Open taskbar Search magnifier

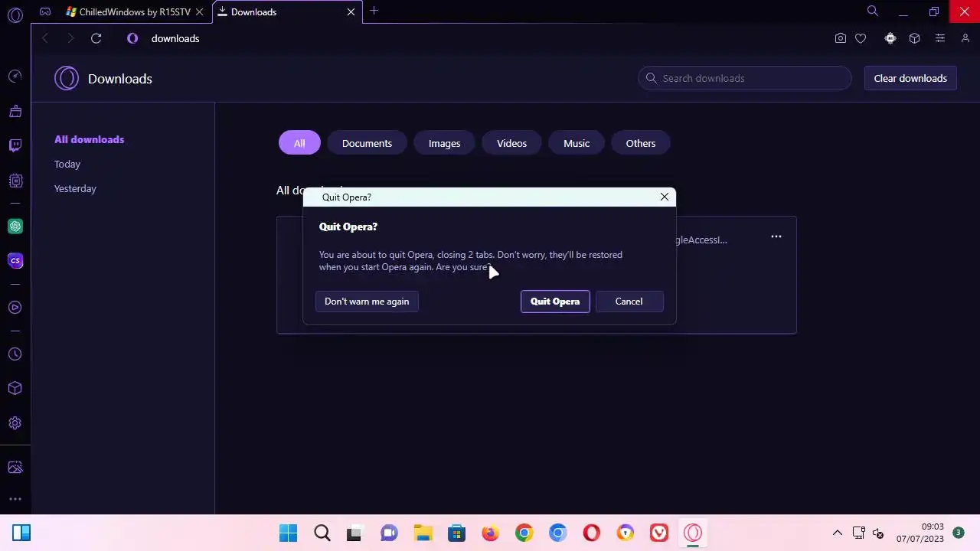click(322, 533)
